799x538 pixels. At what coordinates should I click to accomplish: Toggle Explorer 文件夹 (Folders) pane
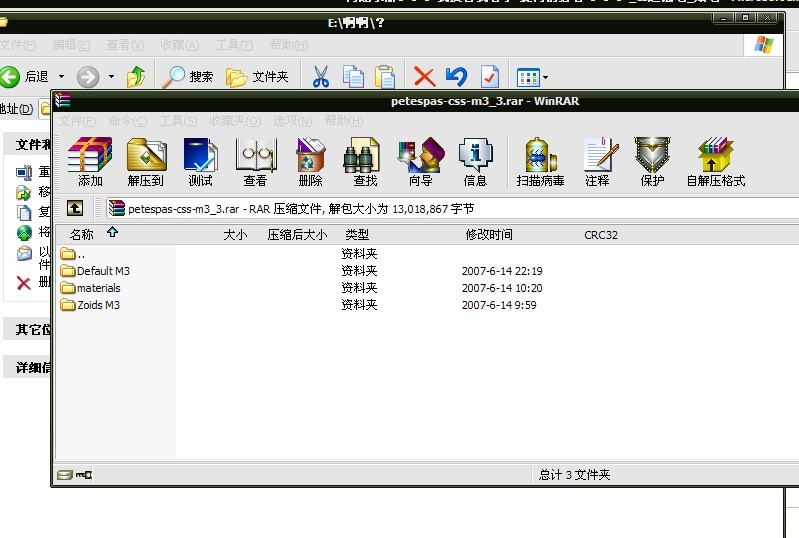coord(257,77)
